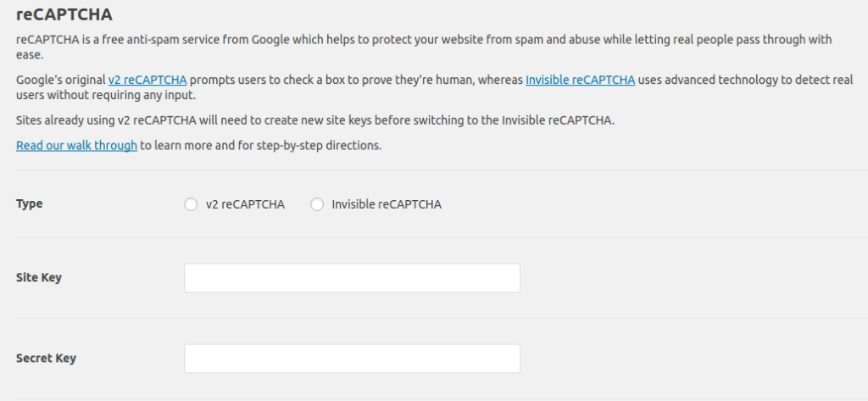This screenshot has height=401, width=868.
Task: Click the 'Sites already using v2 reCAPTCHA' paragraph
Action: [314, 120]
